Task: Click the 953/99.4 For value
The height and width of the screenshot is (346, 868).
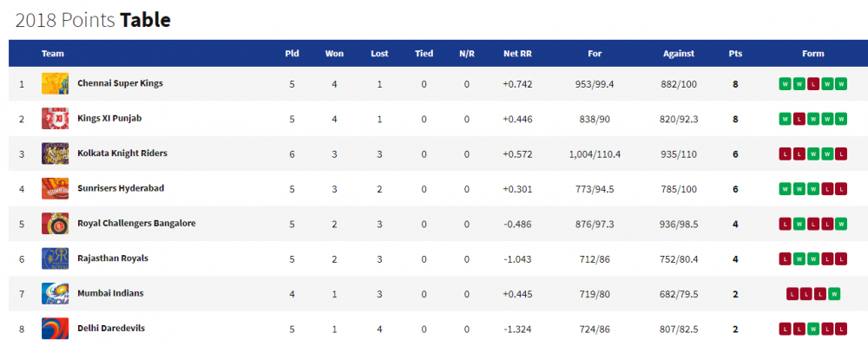Action: pyautogui.click(x=595, y=85)
